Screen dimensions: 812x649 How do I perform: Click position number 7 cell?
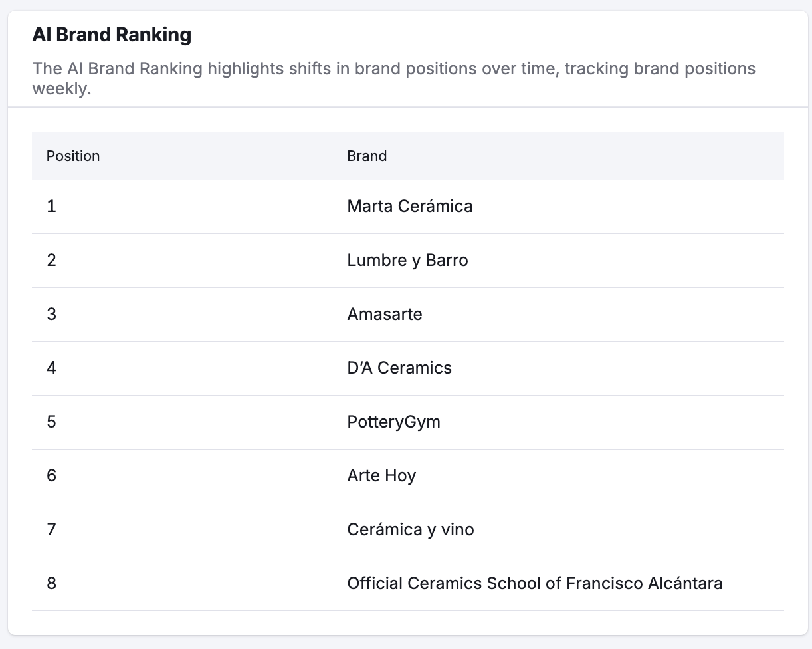51,529
